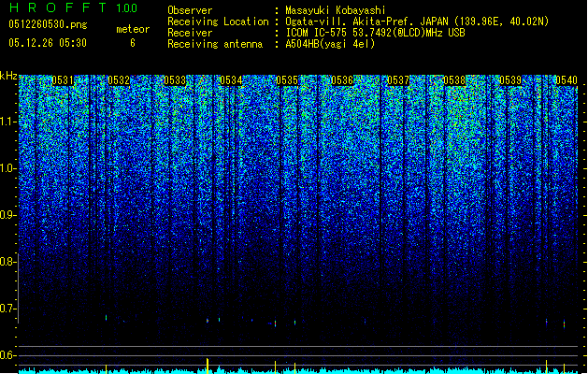Viewport: 588px width, 374px height.
Task: Click the 1.0 kHz axis tick label
Action: point(7,168)
